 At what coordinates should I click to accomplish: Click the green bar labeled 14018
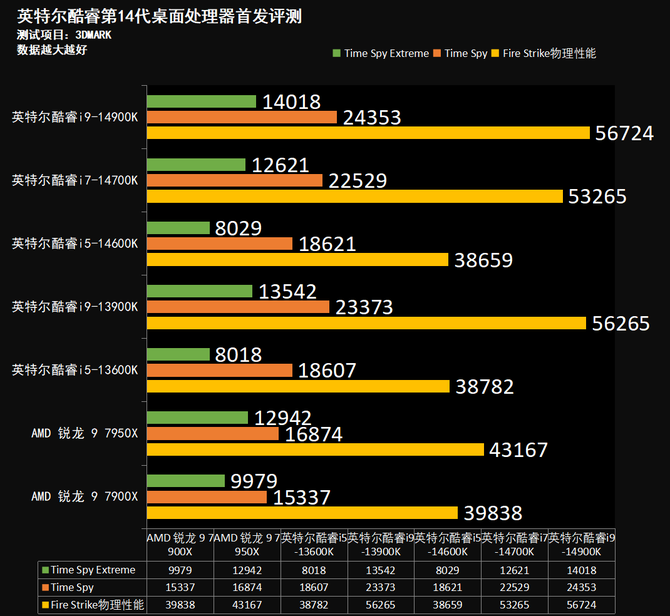point(201,102)
